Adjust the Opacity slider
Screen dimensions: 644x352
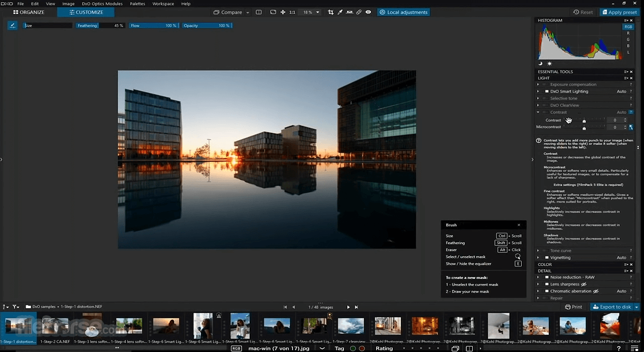[x=206, y=25]
